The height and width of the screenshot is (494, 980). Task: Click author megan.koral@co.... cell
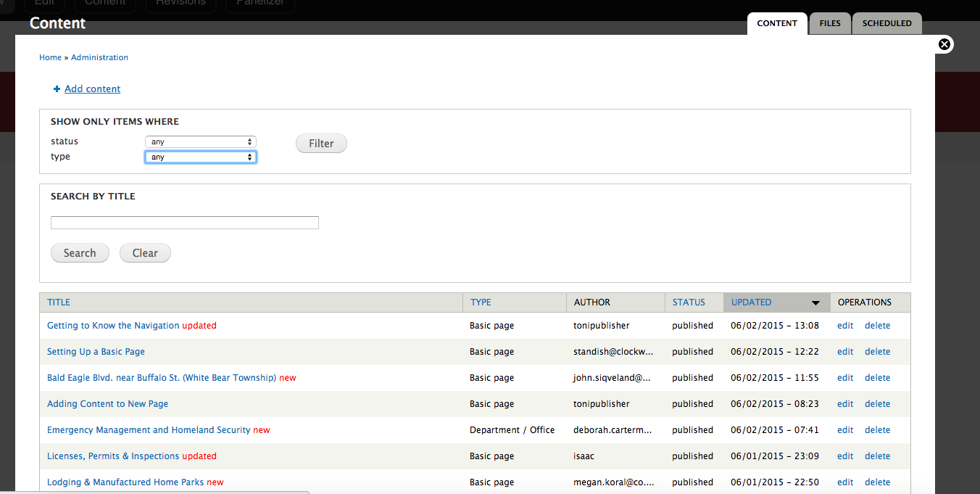pyautogui.click(x=613, y=482)
